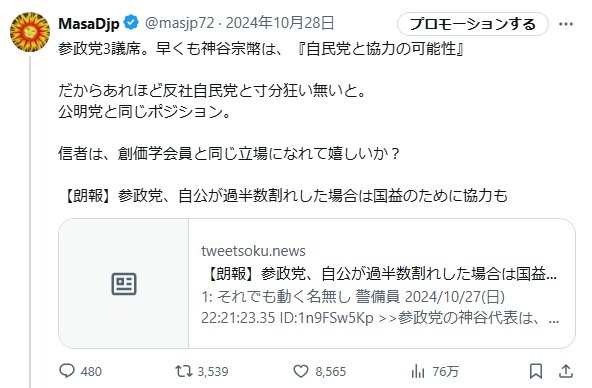Click the プロモーションする button
Viewport: 592px width, 388px height.
click(x=473, y=24)
